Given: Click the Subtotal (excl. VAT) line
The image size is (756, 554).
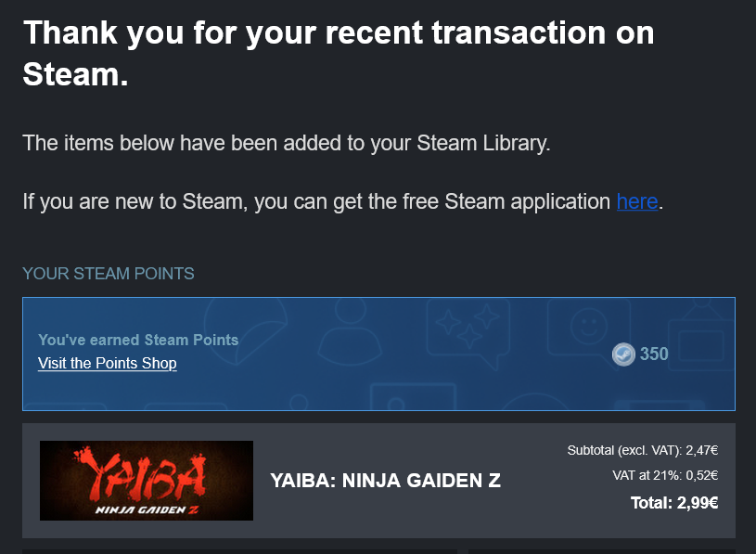Looking at the screenshot, I should [643, 450].
